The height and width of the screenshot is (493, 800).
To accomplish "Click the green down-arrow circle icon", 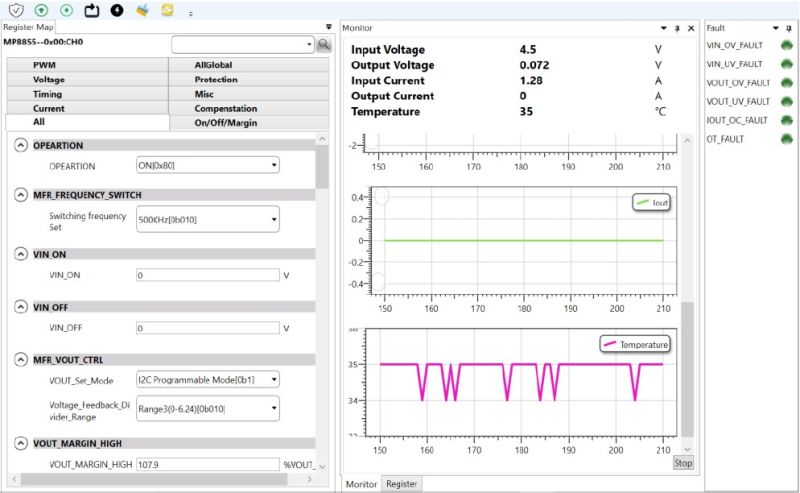I will click(66, 10).
